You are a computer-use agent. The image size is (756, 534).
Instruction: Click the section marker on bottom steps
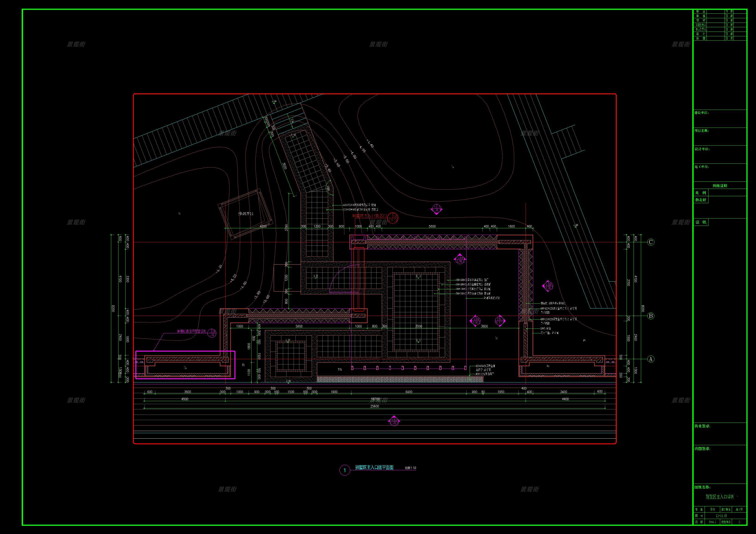tap(394, 421)
